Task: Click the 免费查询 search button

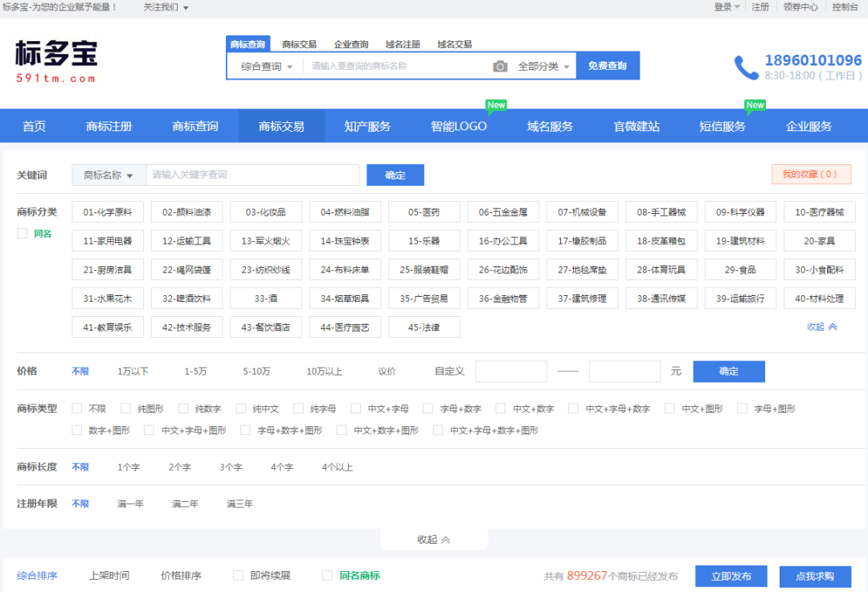Action: click(608, 65)
